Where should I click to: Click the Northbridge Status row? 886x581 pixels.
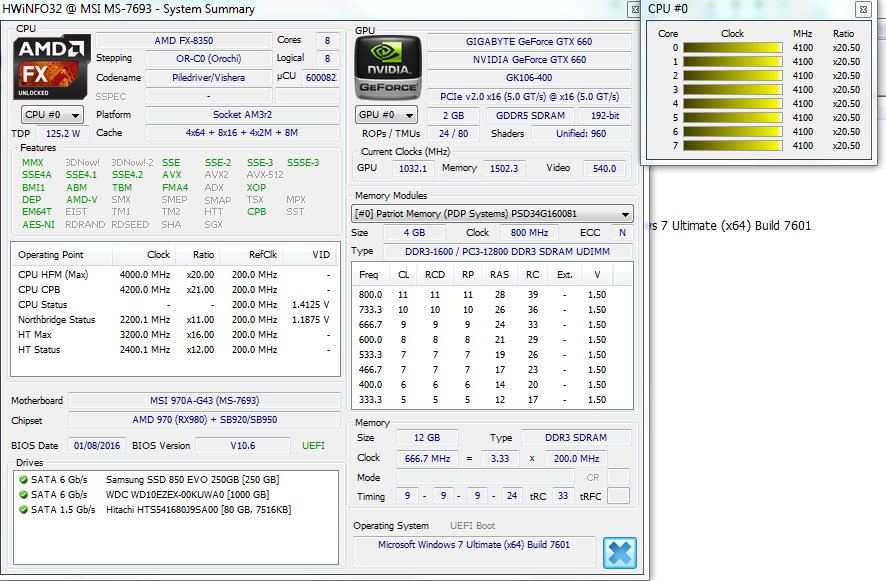tap(175, 320)
